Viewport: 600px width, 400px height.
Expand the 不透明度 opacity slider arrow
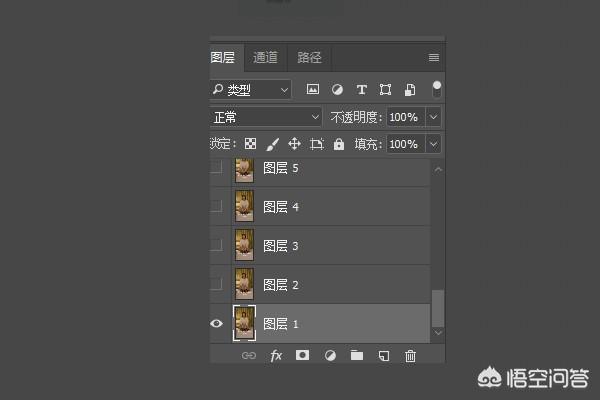coord(434,117)
